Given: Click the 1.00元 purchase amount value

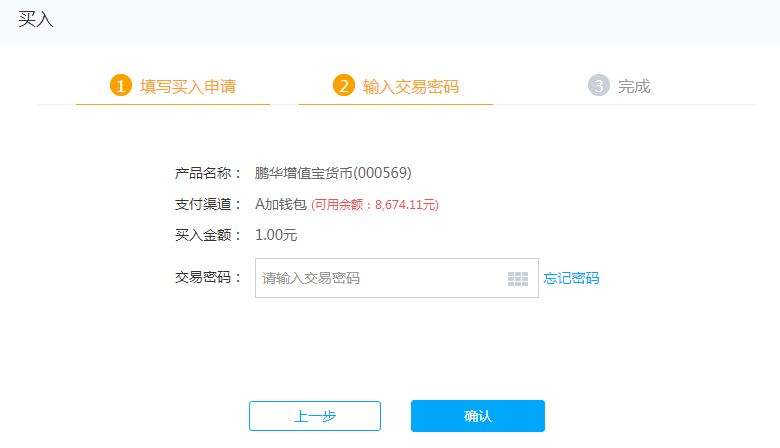Looking at the screenshot, I should point(276,235).
